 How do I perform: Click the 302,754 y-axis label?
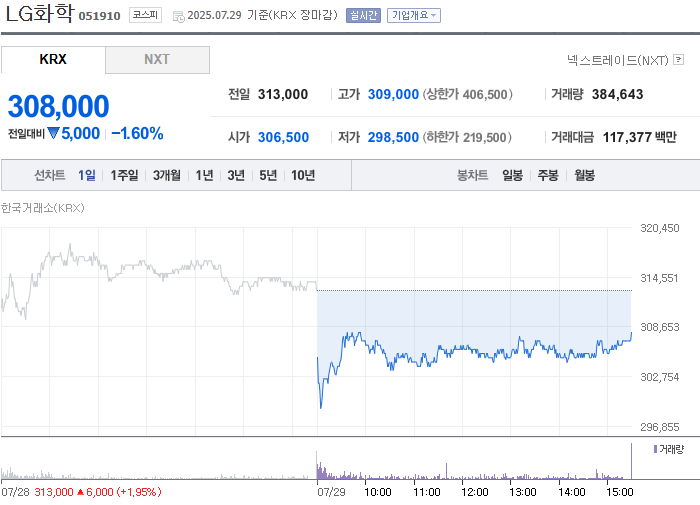tap(660, 377)
